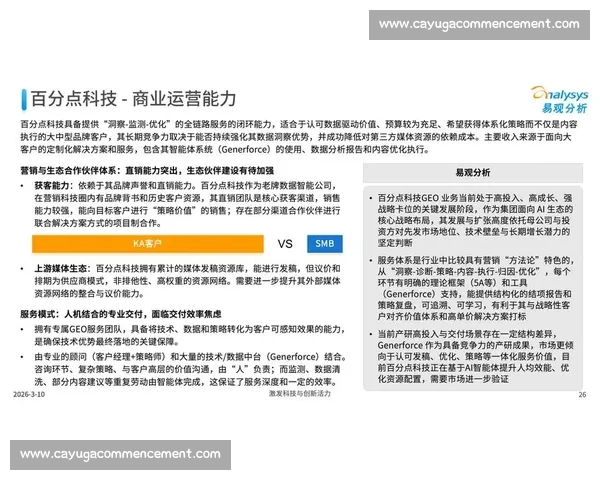Click the slide title 百分点科技 - 商业运营能力
Screen dimensions: 600x480
(133, 99)
